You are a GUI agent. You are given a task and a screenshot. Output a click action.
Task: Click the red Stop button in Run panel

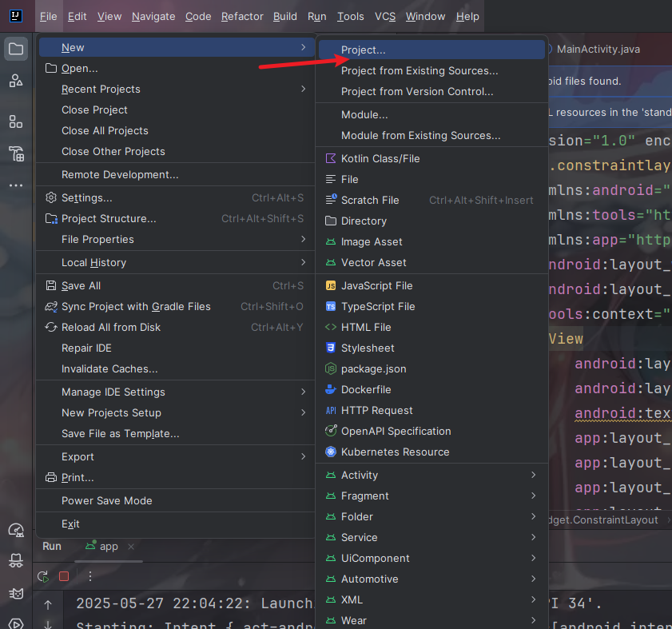pos(64,576)
